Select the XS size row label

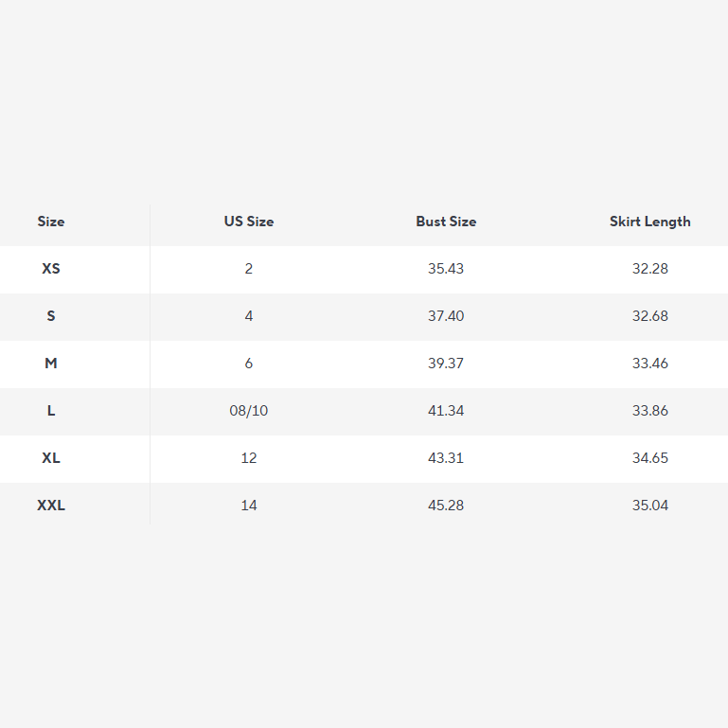coord(51,269)
